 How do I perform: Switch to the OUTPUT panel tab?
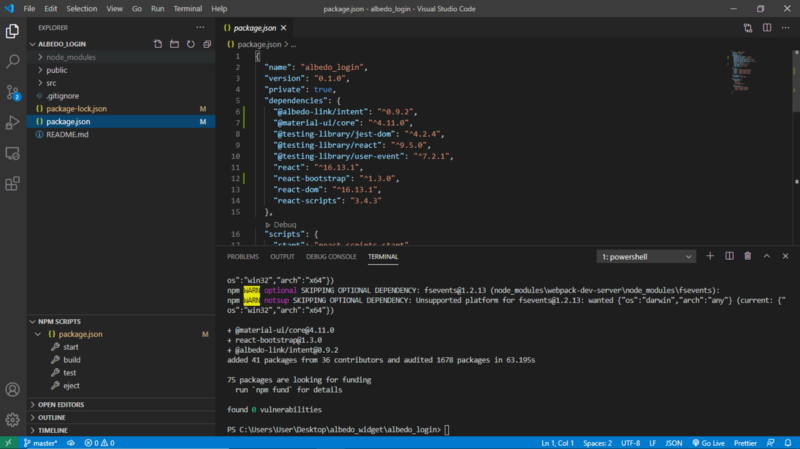282,257
